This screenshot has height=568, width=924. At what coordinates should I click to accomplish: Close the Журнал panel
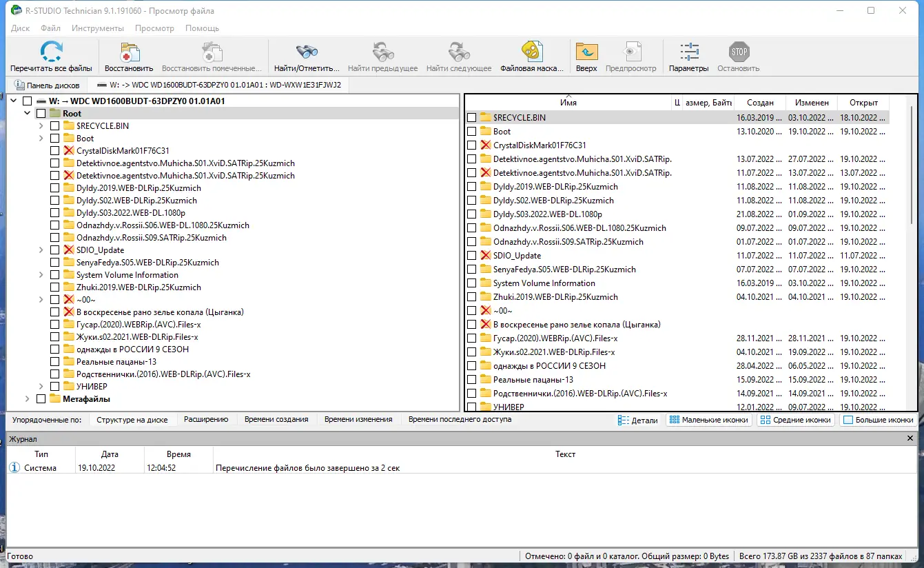pyautogui.click(x=912, y=438)
